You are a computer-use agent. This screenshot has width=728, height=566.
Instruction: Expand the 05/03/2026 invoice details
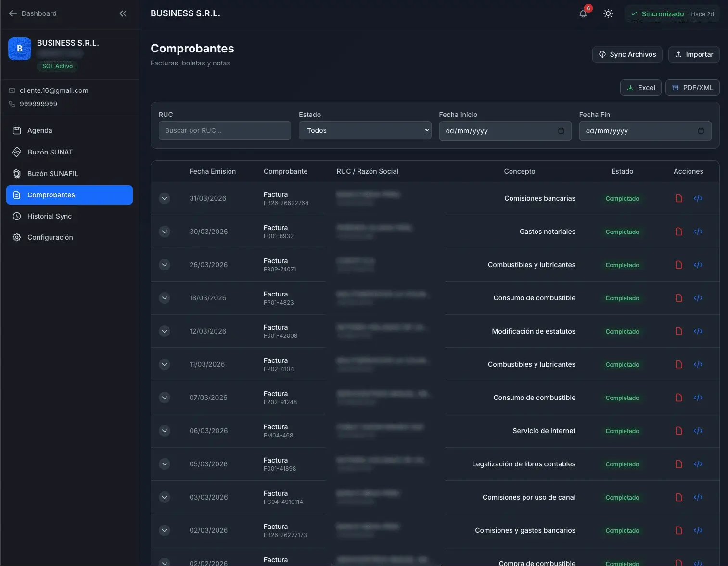tap(165, 464)
